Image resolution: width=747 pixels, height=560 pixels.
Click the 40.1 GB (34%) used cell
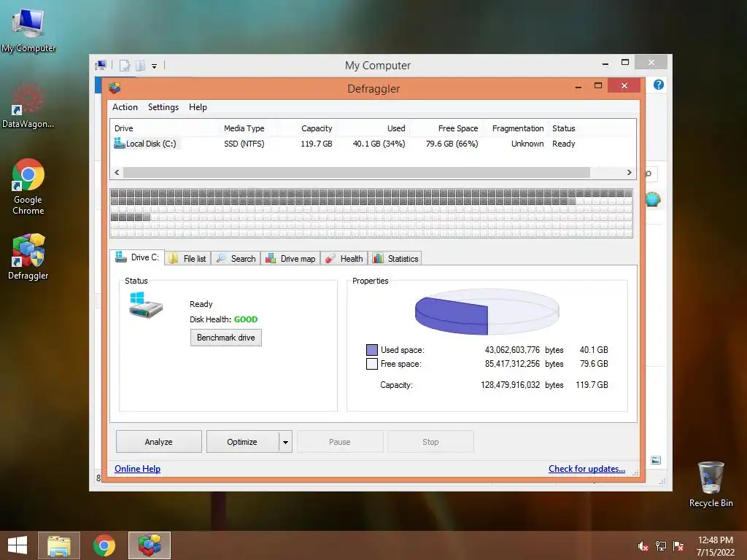click(379, 144)
